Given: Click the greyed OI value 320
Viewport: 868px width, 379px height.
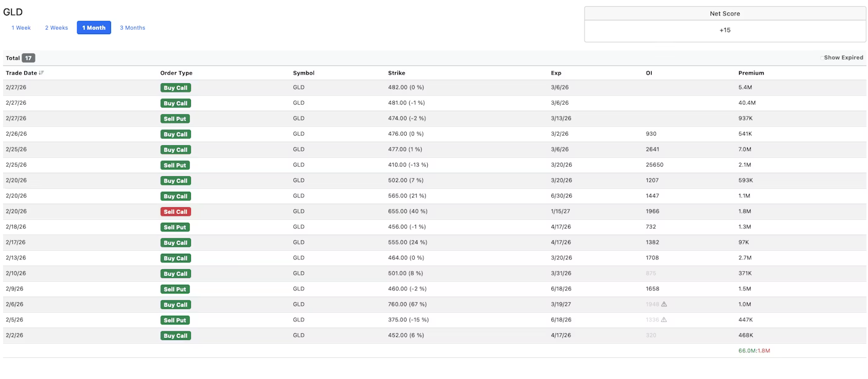Looking at the screenshot, I should click(x=651, y=336).
